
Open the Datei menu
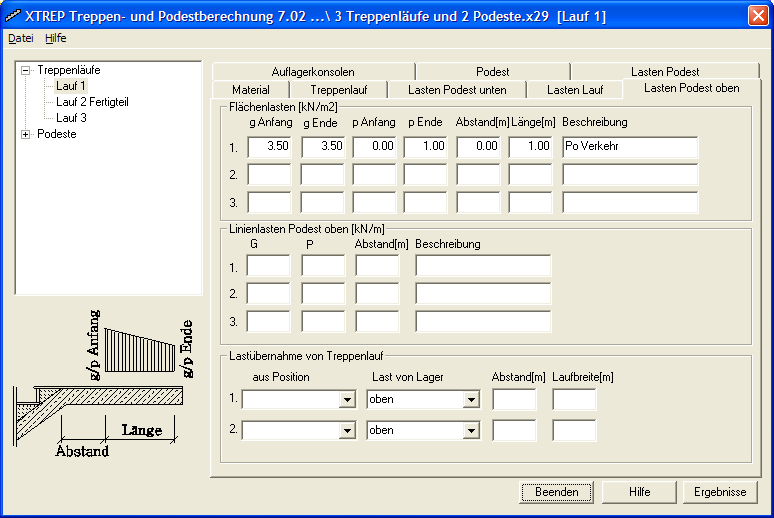click(x=20, y=38)
